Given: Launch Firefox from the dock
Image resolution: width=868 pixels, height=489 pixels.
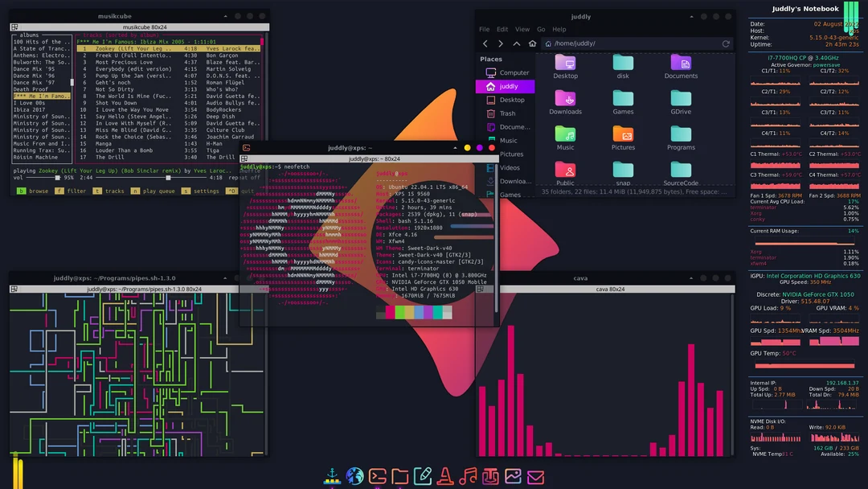Looking at the screenshot, I should point(354,475).
